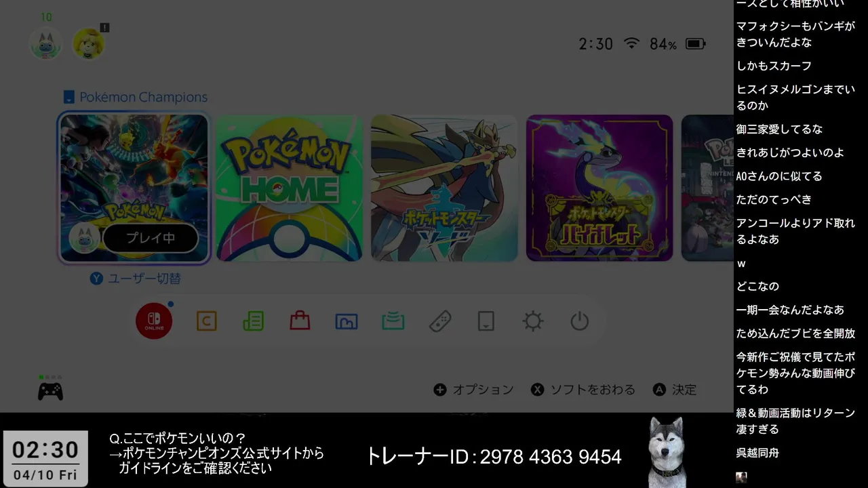Click chat message 御三家愛してるな
Image resolution: width=868 pixels, height=488 pixels.
coord(779,129)
